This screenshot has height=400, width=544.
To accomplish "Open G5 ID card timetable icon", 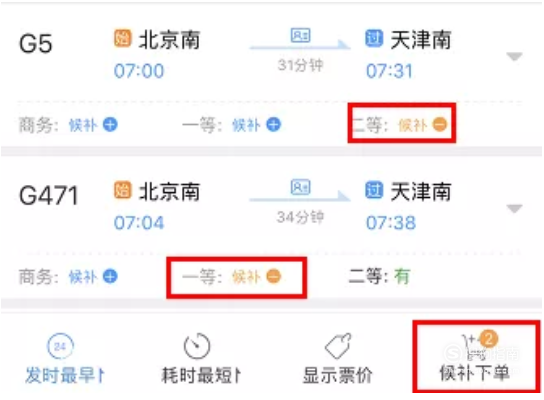I will [300, 35].
